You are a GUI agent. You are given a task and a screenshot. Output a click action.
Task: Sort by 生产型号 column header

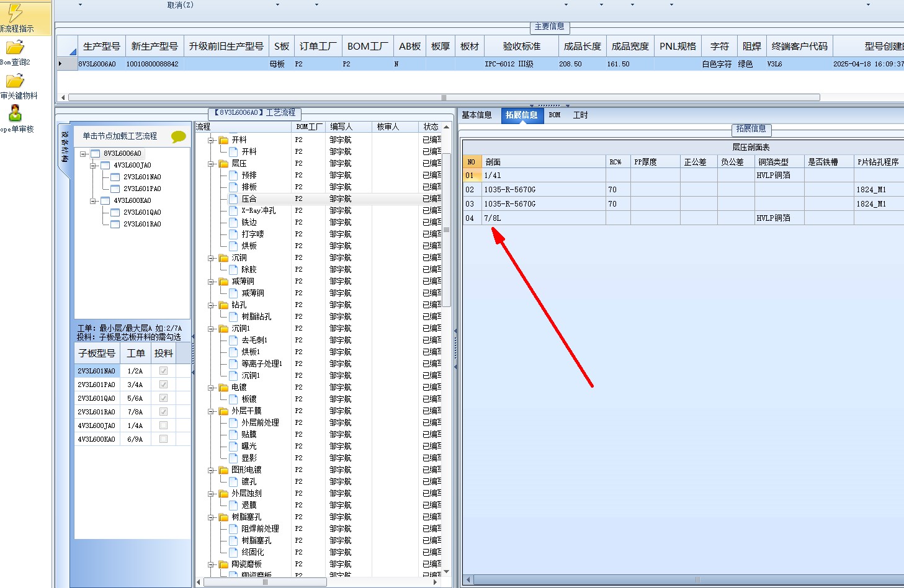(x=101, y=47)
